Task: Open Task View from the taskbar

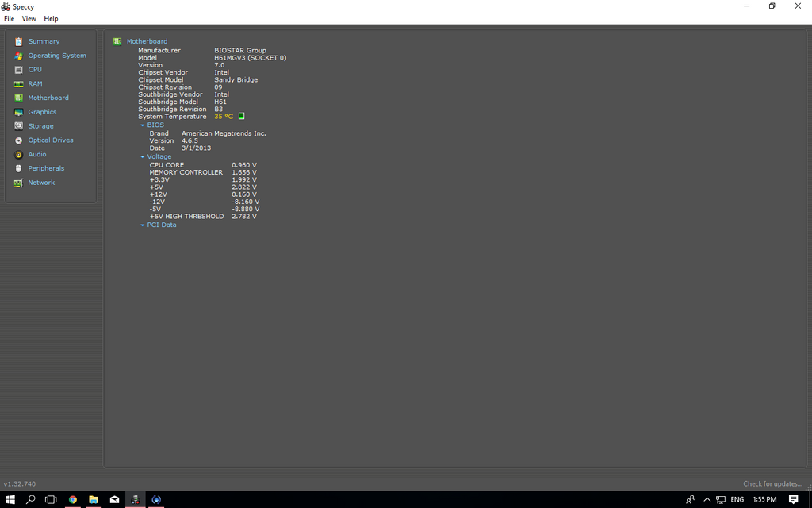Action: tap(51, 500)
